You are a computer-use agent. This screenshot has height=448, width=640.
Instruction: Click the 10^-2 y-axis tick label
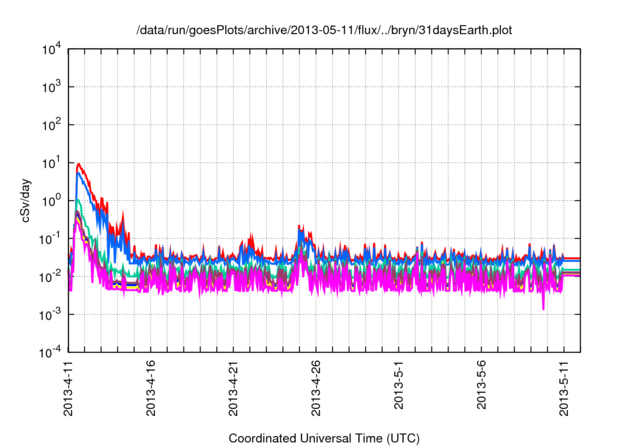click(x=49, y=276)
